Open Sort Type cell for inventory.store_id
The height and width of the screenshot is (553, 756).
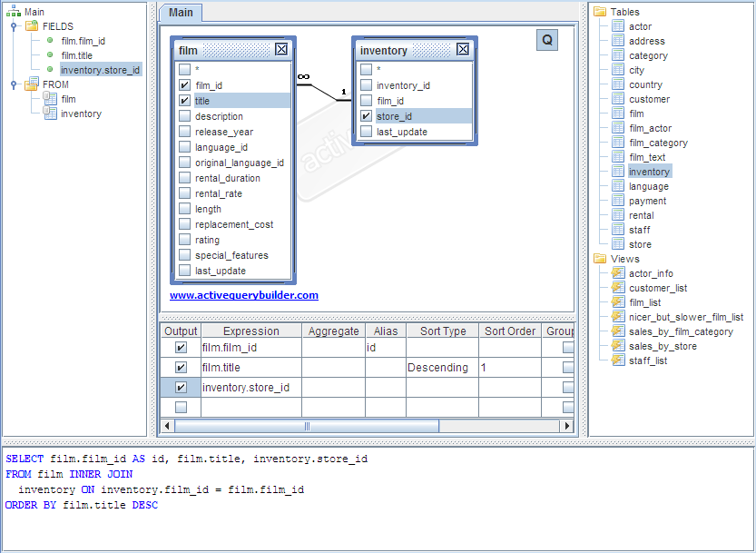[x=443, y=388]
